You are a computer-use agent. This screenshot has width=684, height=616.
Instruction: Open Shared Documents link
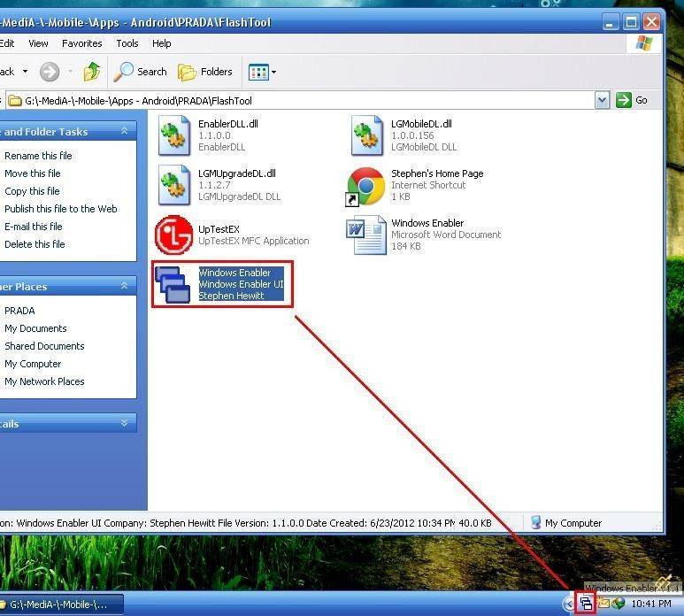click(44, 346)
